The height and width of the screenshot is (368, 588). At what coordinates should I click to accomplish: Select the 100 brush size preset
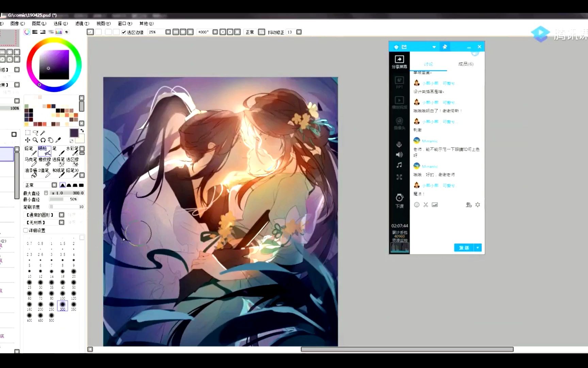tap(63, 295)
